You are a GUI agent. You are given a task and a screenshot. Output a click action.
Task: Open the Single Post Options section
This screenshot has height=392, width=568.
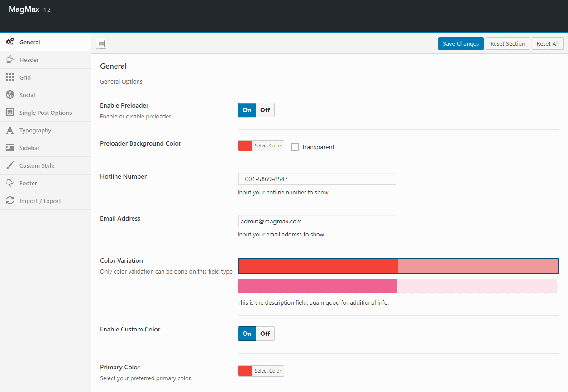(x=45, y=113)
